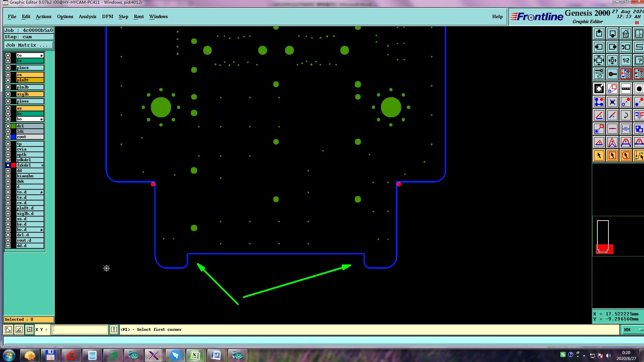Select the plain arrow pointer selection tool
This screenshot has height=362, width=644.
[x=599, y=156]
